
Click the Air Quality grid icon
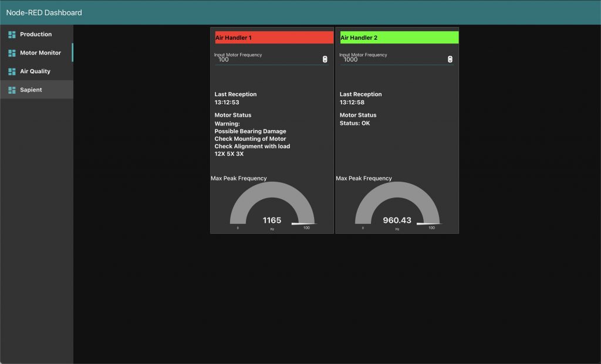click(x=12, y=72)
